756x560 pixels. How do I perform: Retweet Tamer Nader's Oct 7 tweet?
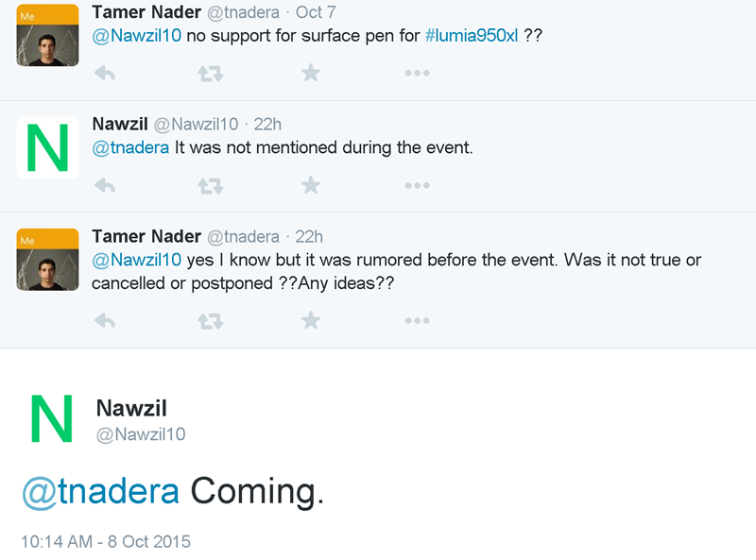(209, 73)
